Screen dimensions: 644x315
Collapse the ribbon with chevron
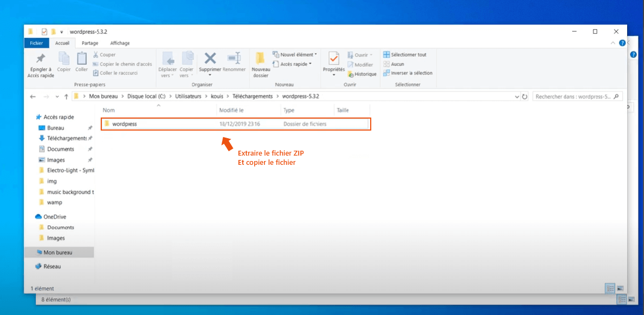coord(613,43)
